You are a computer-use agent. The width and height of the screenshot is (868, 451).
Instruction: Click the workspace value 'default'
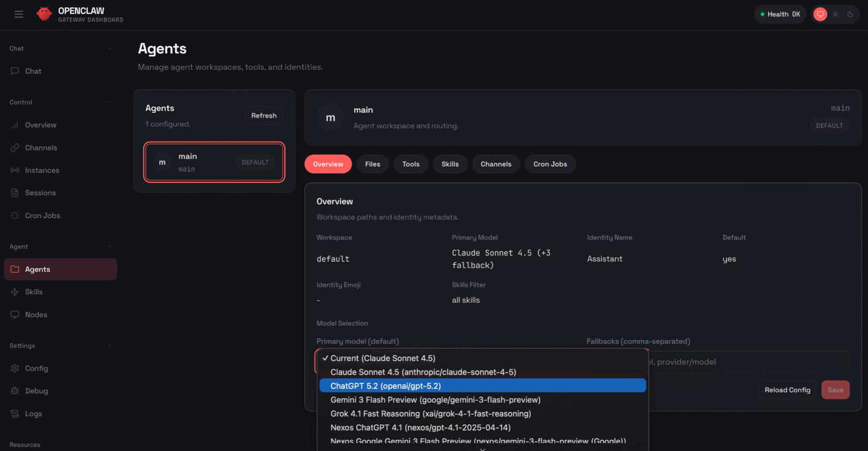click(333, 259)
